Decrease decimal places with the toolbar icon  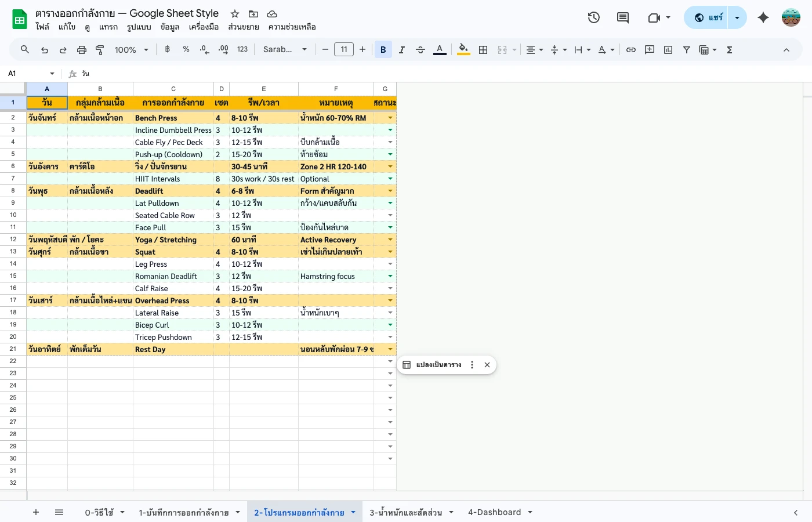[204, 49]
